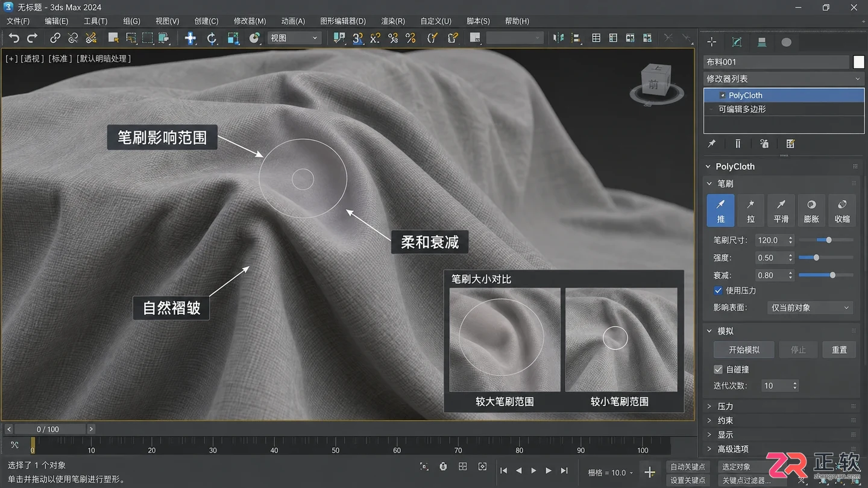Open the 帮助(H) menu
The height and width of the screenshot is (488, 868).
(516, 21)
